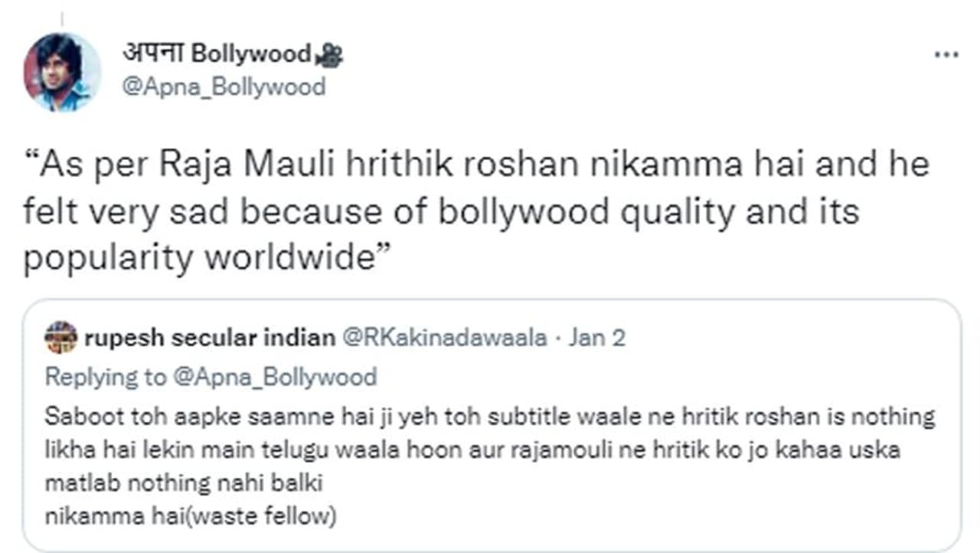Click the rupesh secular indian avatar
980x553 pixels.
tap(61, 337)
